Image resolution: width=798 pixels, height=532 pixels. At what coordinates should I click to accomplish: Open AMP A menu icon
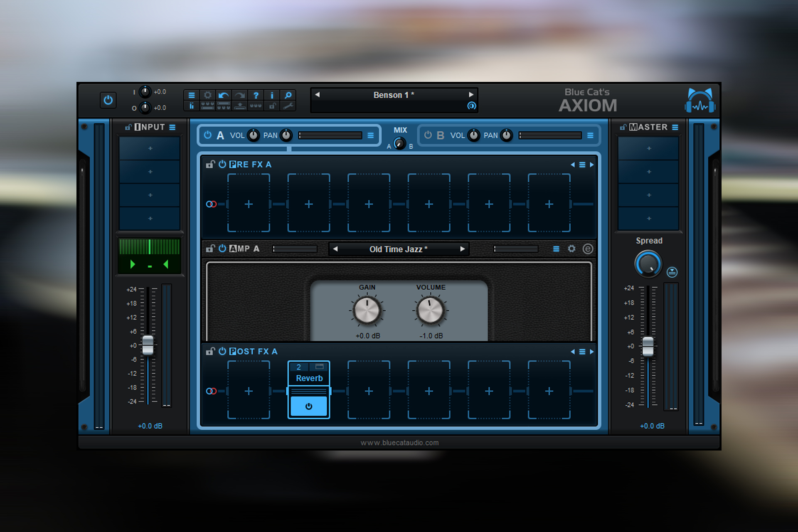[x=556, y=249]
